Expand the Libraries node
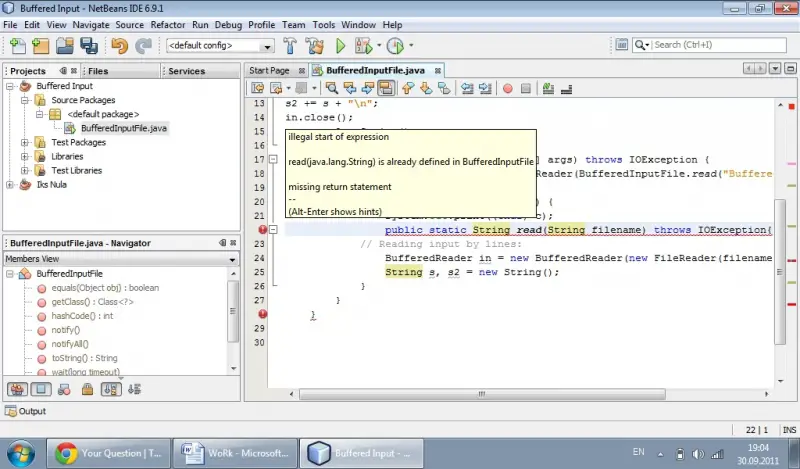 [x=24, y=157]
